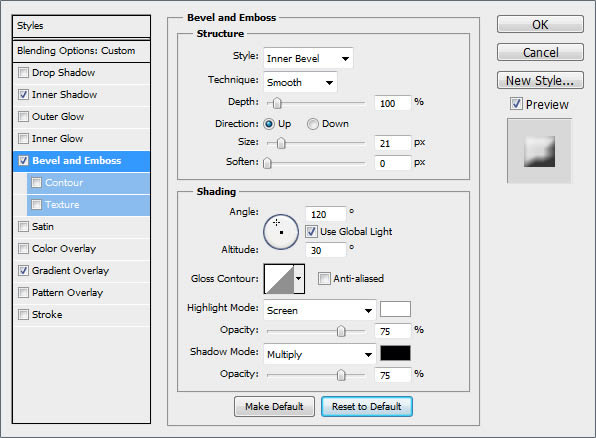Enable the Drop Shadow checkbox
This screenshot has width=596, height=438.
click(x=24, y=73)
